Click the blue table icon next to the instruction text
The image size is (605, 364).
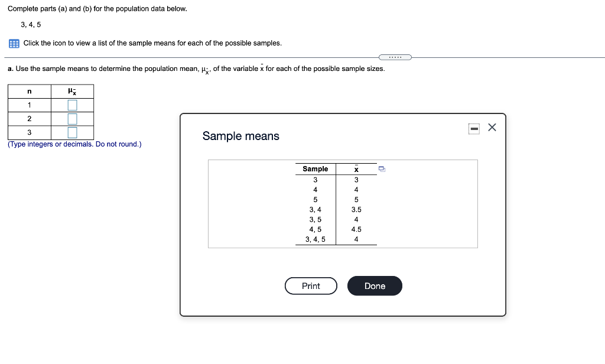pos(12,43)
